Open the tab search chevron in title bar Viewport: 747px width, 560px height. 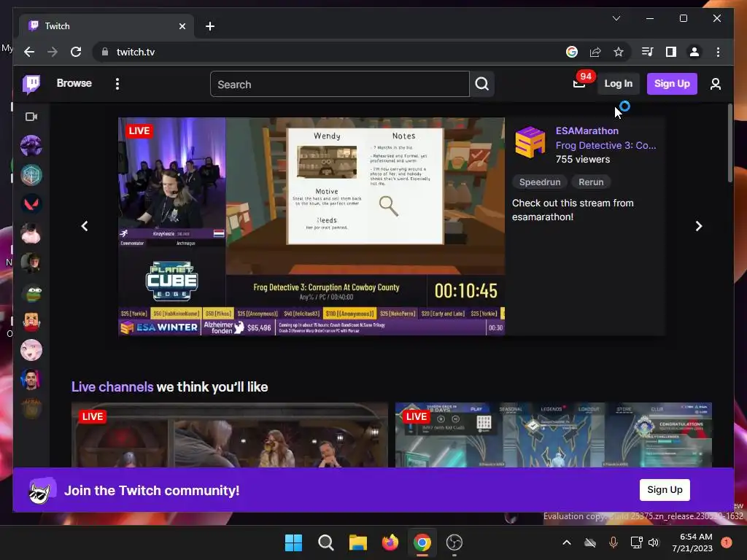pyautogui.click(x=616, y=18)
